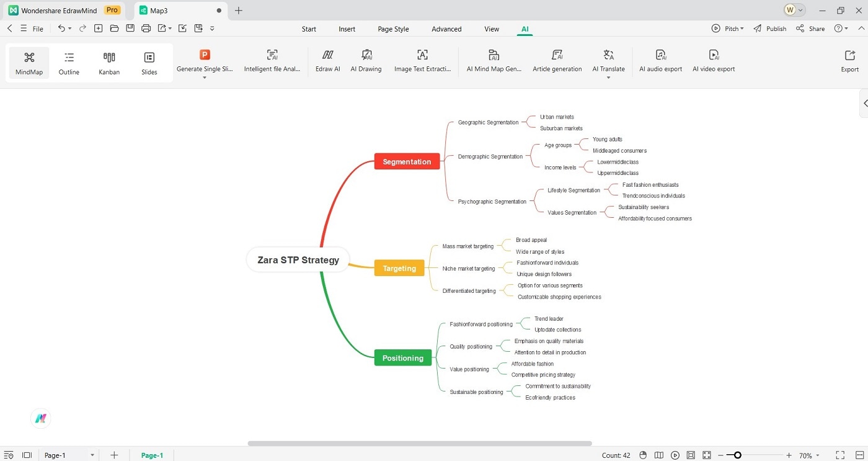Switch to Outline view mode
Screen dimensions: 868x461
pyautogui.click(x=69, y=63)
